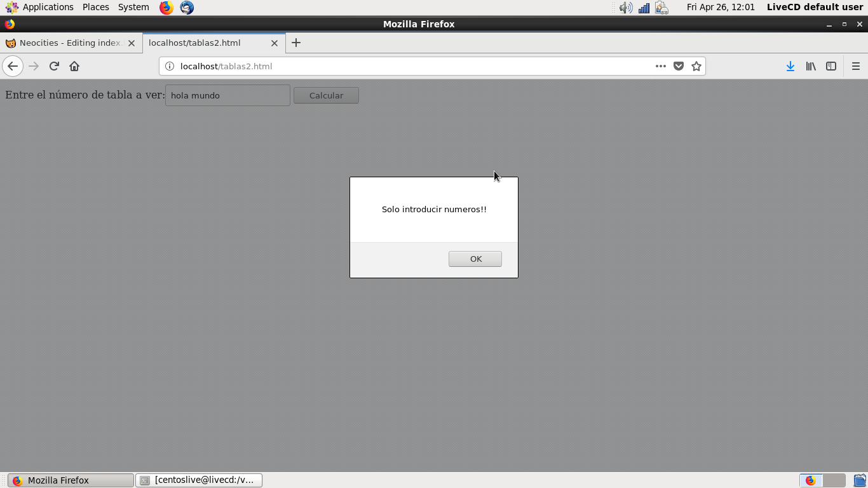Image resolution: width=868 pixels, height=488 pixels.
Task: Close the localhost/tablas2.html tab
Action: (275, 43)
